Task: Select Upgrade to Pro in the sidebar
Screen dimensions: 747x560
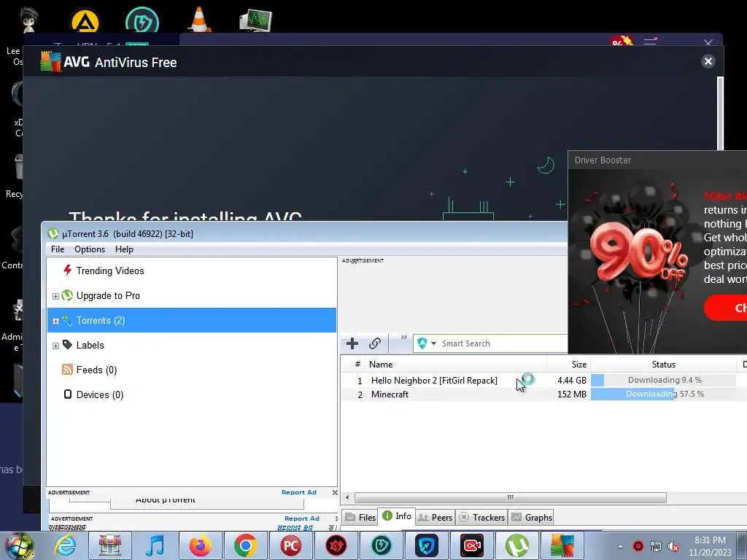Action: [x=108, y=296]
